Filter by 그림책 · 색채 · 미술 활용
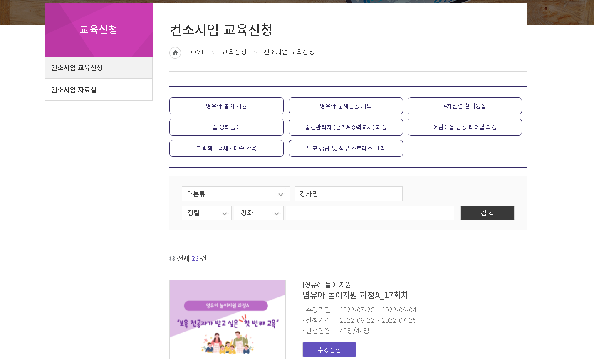Image resolution: width=594 pixels, height=364 pixels. (x=226, y=149)
